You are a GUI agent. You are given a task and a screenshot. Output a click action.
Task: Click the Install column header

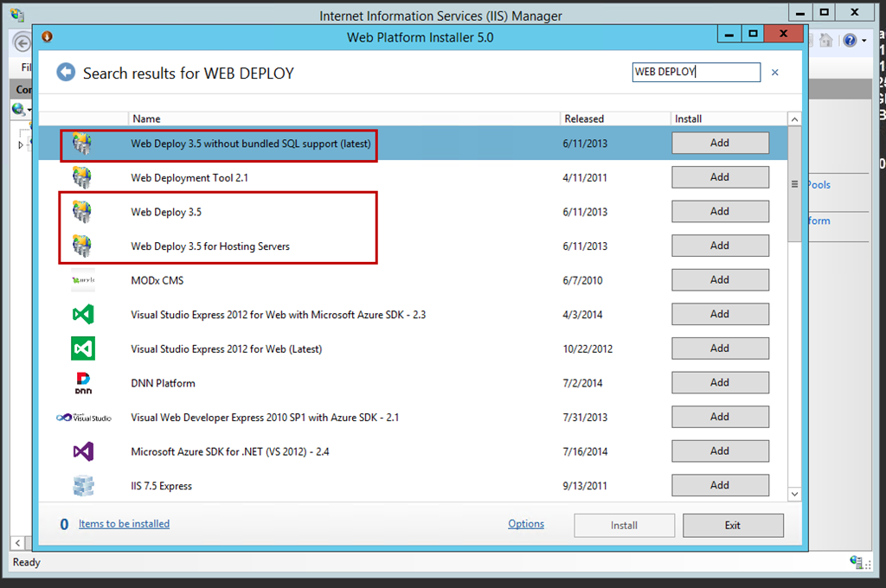pos(729,118)
